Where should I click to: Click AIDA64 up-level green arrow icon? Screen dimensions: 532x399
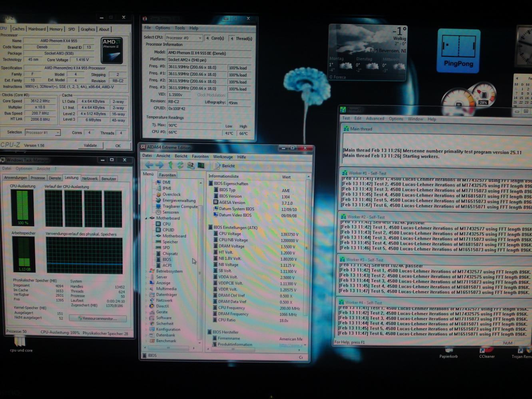[x=171, y=165]
